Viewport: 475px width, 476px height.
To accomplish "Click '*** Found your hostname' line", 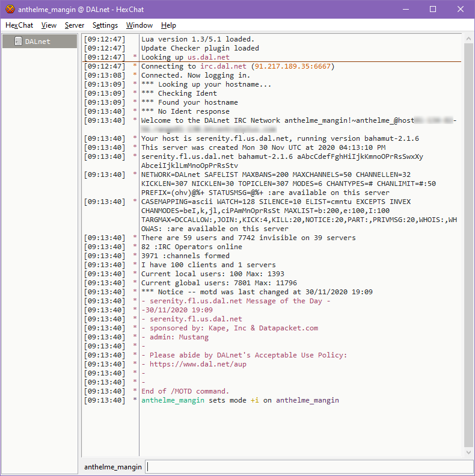I will 189,102.
